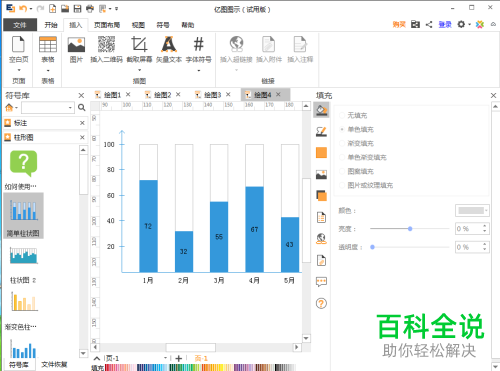The height and width of the screenshot is (371, 500).
Task: Open the comment speech bubble icon in sidebar
Action: click(321, 282)
